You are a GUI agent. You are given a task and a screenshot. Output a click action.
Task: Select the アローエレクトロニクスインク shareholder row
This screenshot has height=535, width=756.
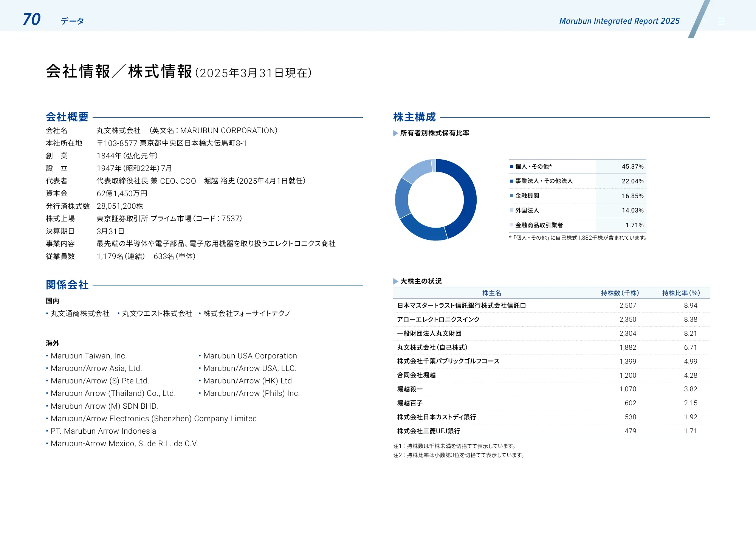coord(438,319)
